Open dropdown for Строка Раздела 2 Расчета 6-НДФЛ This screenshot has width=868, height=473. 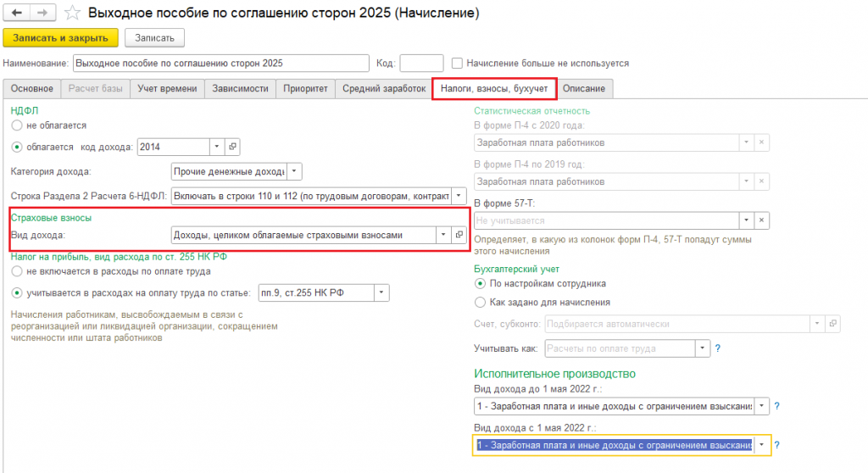(459, 196)
